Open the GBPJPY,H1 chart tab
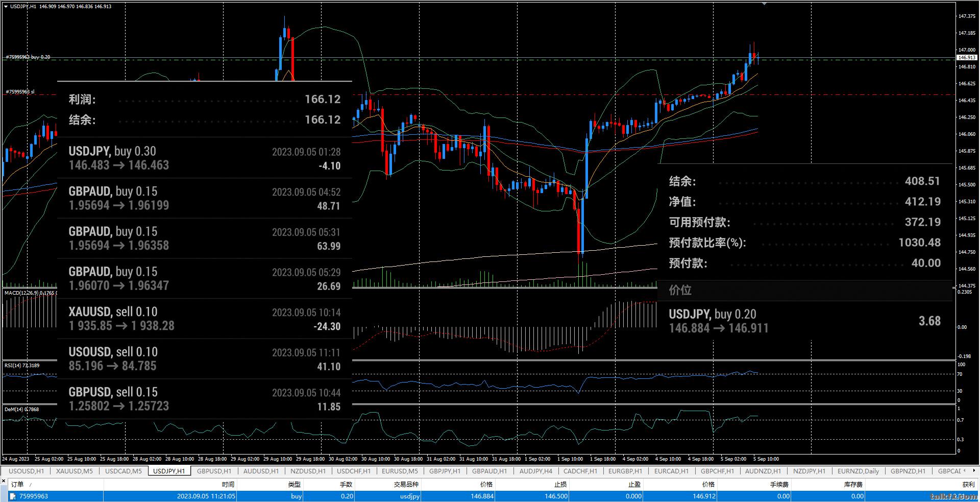The height and width of the screenshot is (502, 980). click(445, 471)
